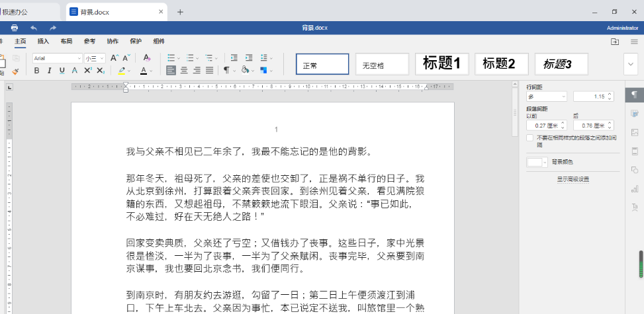
Task: Switch to the 极速办公 tab
Action: pyautogui.click(x=28, y=12)
